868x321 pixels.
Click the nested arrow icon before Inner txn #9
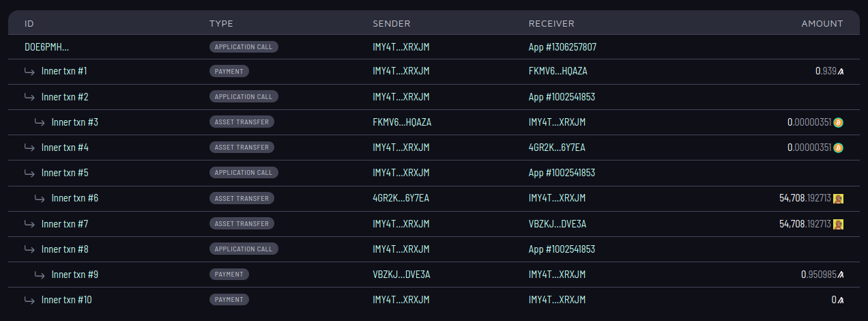click(x=40, y=275)
